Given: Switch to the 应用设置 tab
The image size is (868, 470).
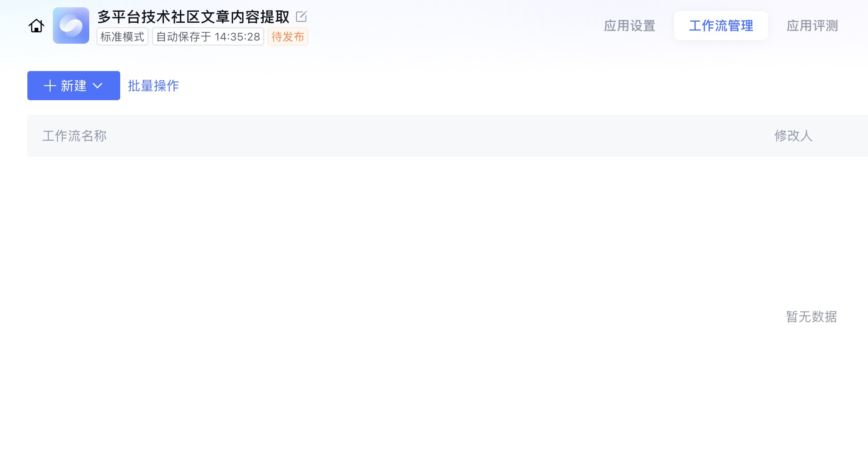Looking at the screenshot, I should tap(629, 26).
